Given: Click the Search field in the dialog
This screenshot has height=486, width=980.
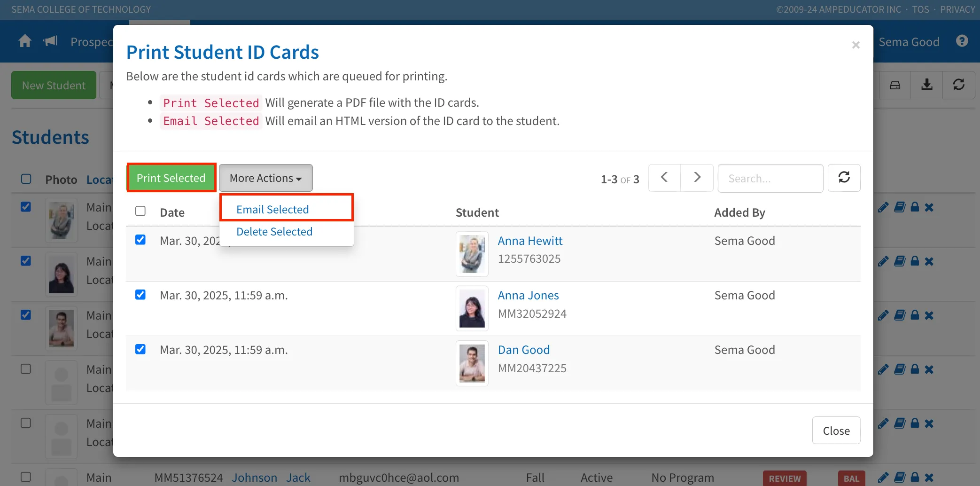Looking at the screenshot, I should tap(770, 178).
